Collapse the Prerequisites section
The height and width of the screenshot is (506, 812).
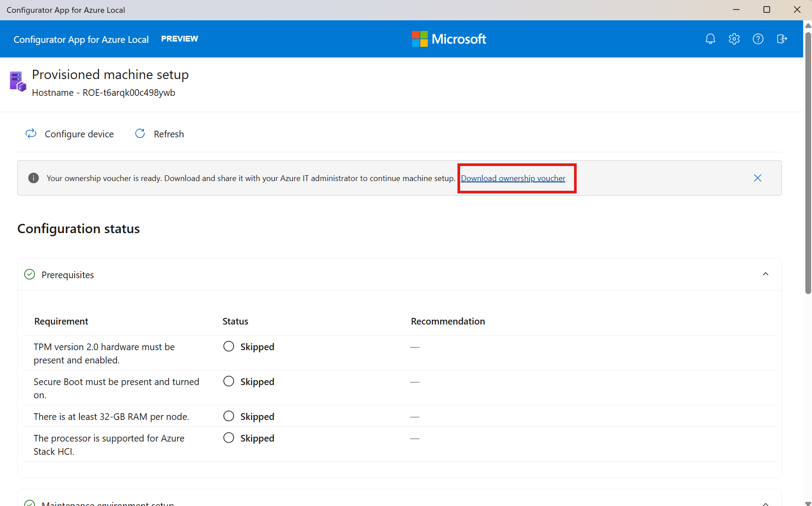pos(766,274)
